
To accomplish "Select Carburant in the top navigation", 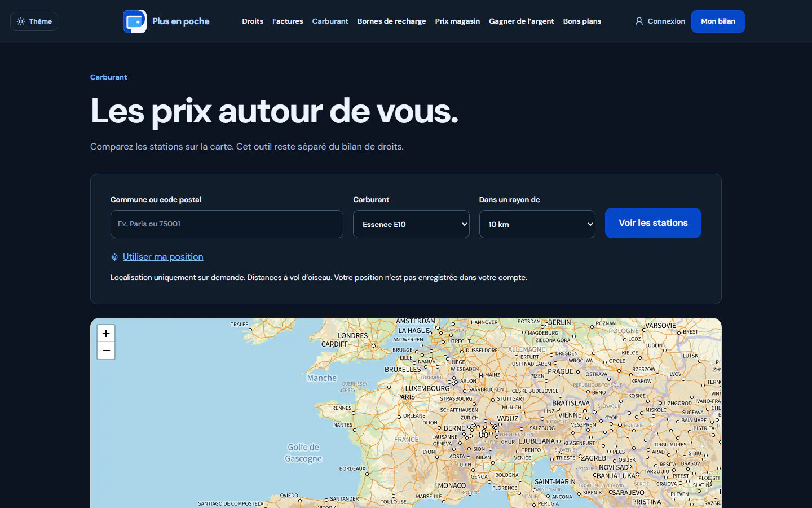I will [330, 21].
